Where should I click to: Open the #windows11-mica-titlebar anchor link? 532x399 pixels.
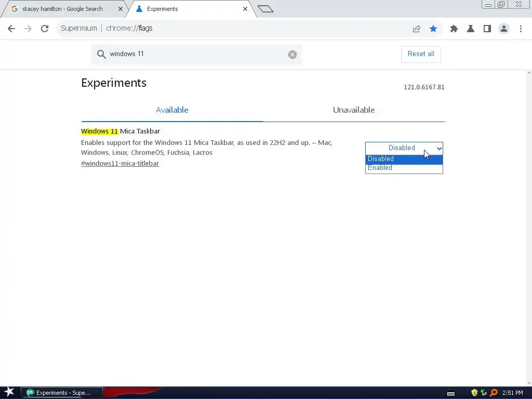tap(120, 164)
